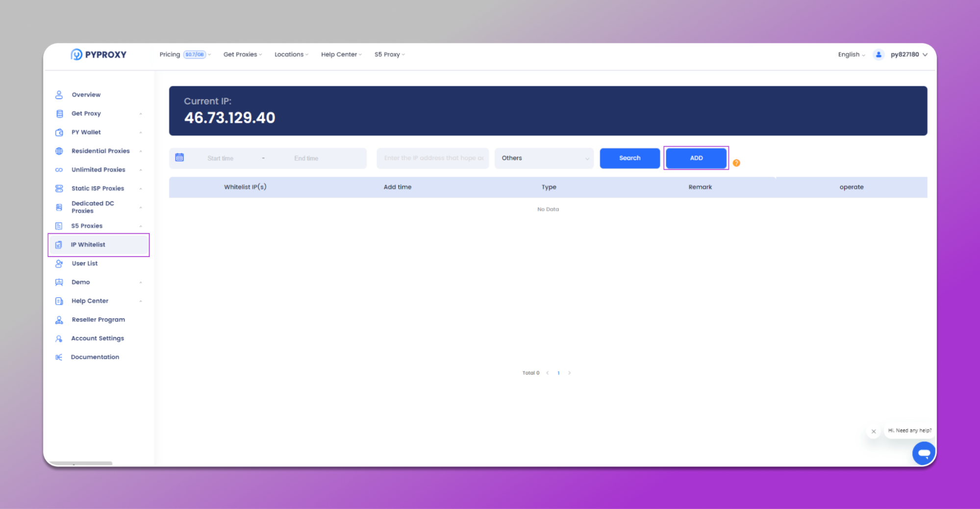Go to Overview page
This screenshot has width=980, height=509.
[86, 95]
